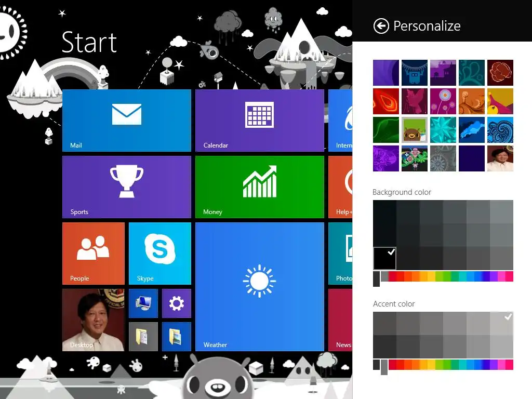Select the purple frog pattern background

click(x=386, y=158)
